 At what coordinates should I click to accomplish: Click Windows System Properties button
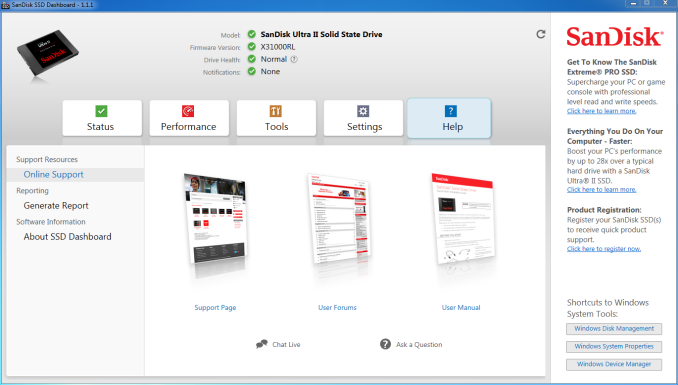(x=614, y=346)
